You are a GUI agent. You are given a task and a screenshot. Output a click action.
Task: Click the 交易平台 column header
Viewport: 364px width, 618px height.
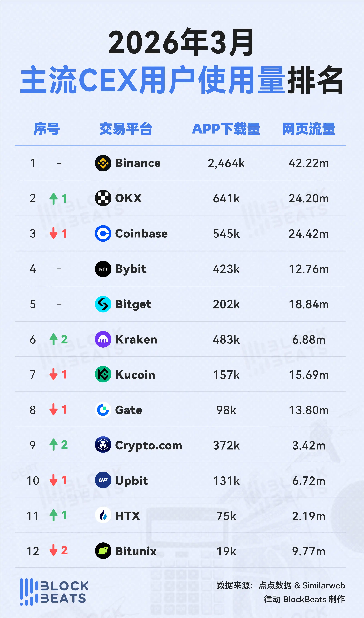tap(126, 129)
